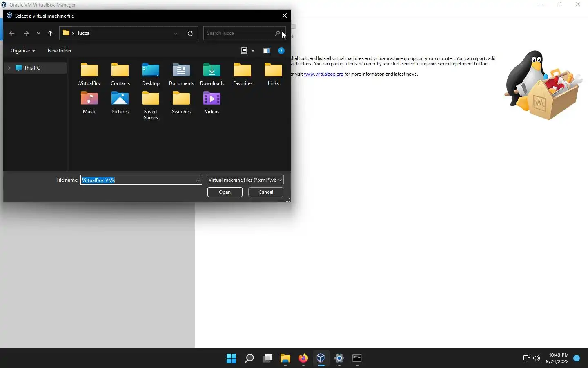Open the Windows Start menu
The width and height of the screenshot is (588, 368).
pos(231,358)
